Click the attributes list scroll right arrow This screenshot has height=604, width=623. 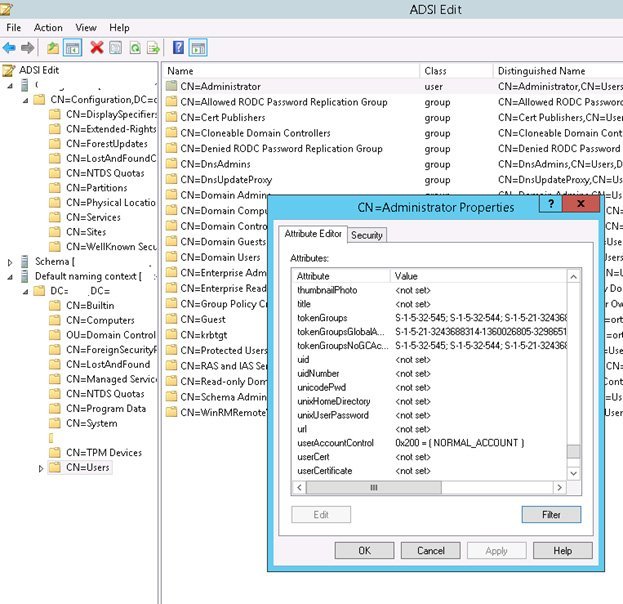point(559,488)
